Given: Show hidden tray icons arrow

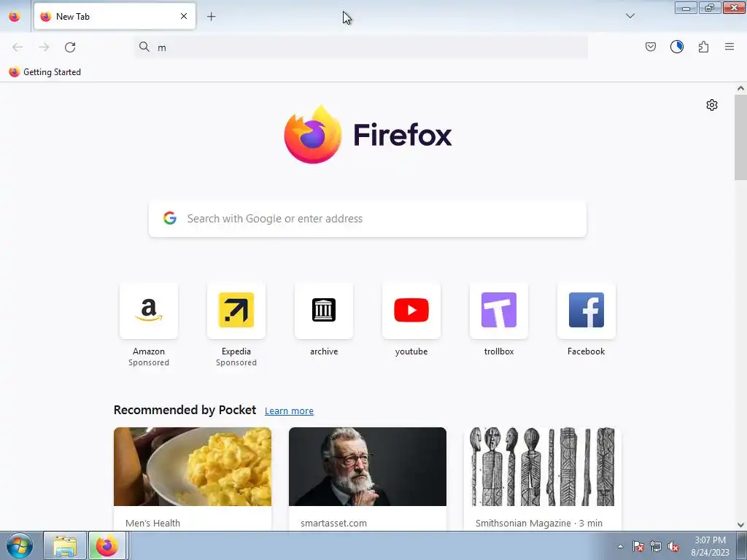Looking at the screenshot, I should [620, 546].
